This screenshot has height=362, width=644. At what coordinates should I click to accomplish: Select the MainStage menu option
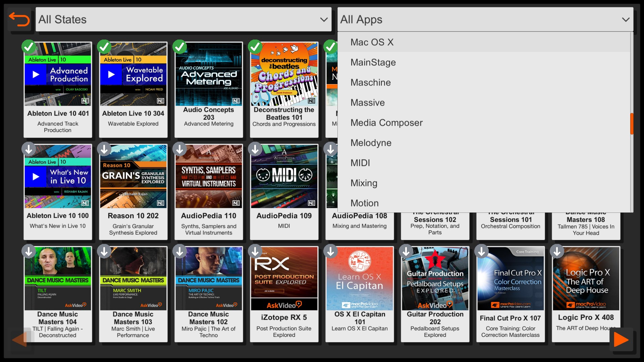pos(373,62)
